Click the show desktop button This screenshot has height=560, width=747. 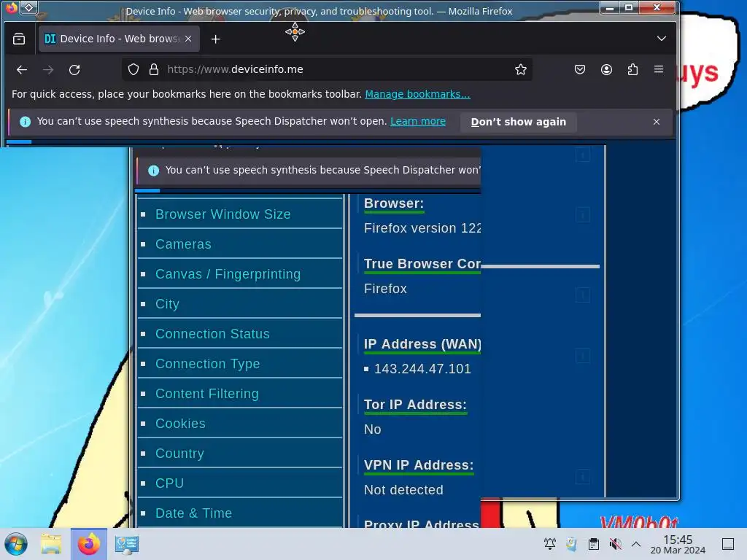pos(728,544)
